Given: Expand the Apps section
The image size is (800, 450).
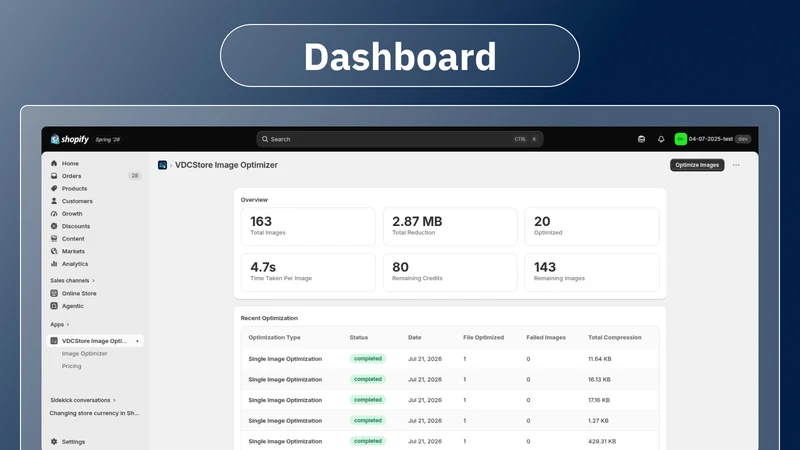Looking at the screenshot, I should click(60, 324).
